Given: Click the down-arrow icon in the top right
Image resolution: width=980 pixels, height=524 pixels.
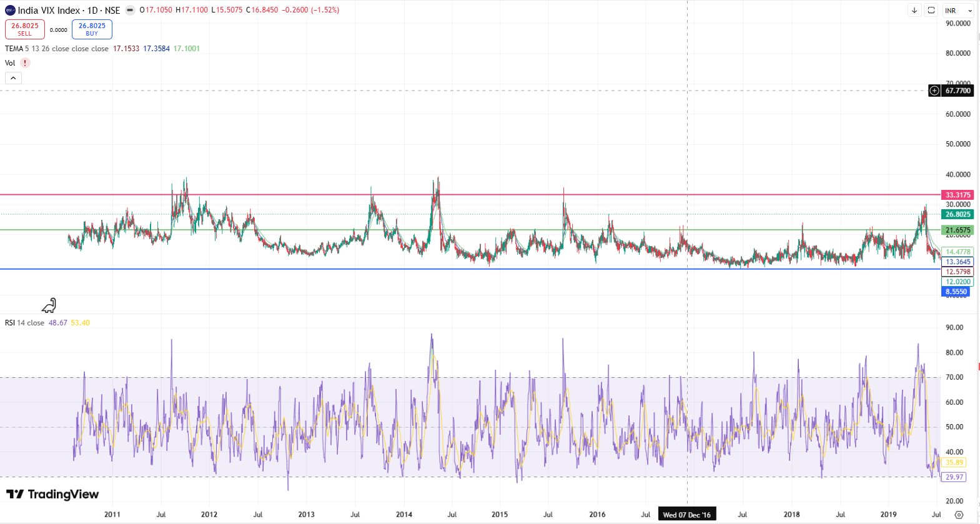Looking at the screenshot, I should pyautogui.click(x=914, y=10).
